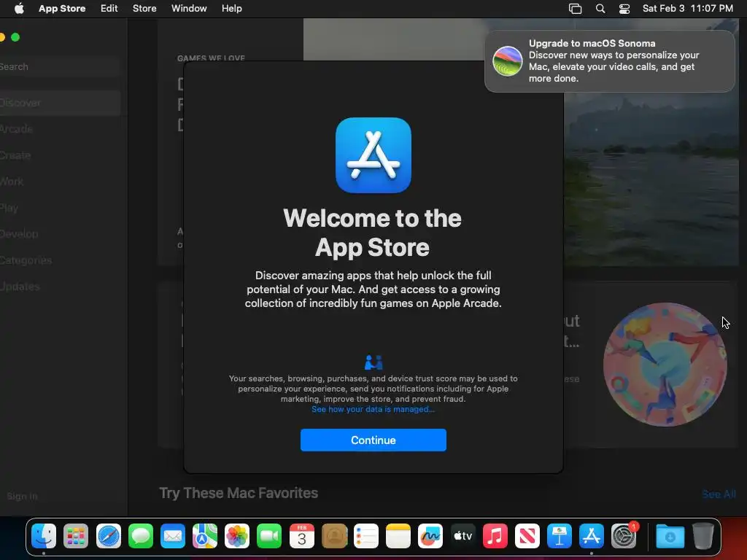Open Finder from the Dock
Viewport: 747px width, 560px height.
[x=44, y=536]
